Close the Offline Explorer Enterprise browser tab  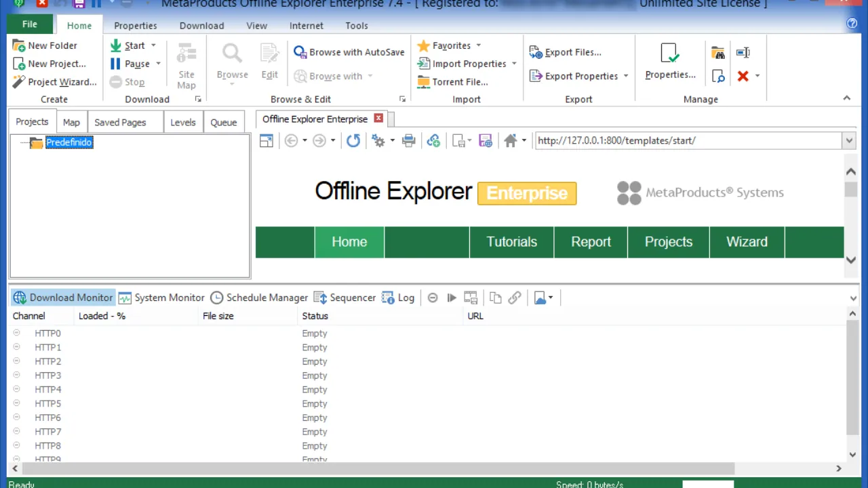tap(378, 119)
